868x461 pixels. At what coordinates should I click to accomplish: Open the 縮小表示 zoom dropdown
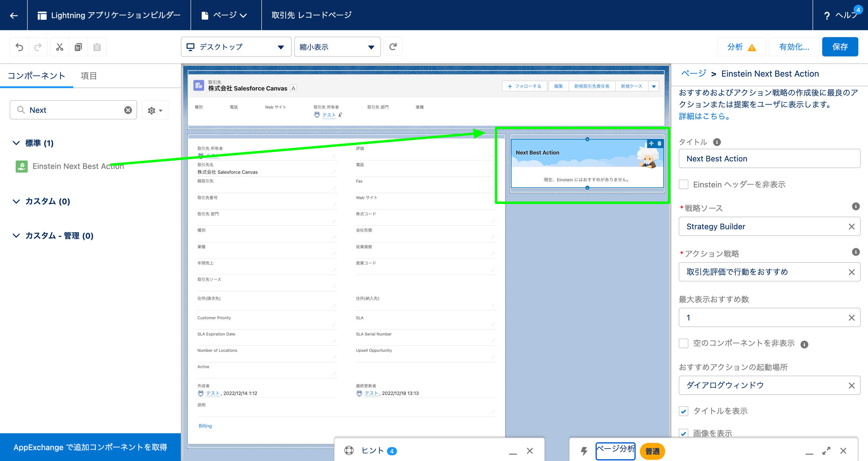[337, 47]
